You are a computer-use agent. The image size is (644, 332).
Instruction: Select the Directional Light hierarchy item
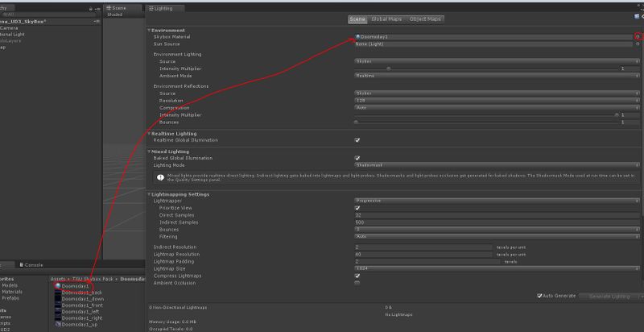12,35
